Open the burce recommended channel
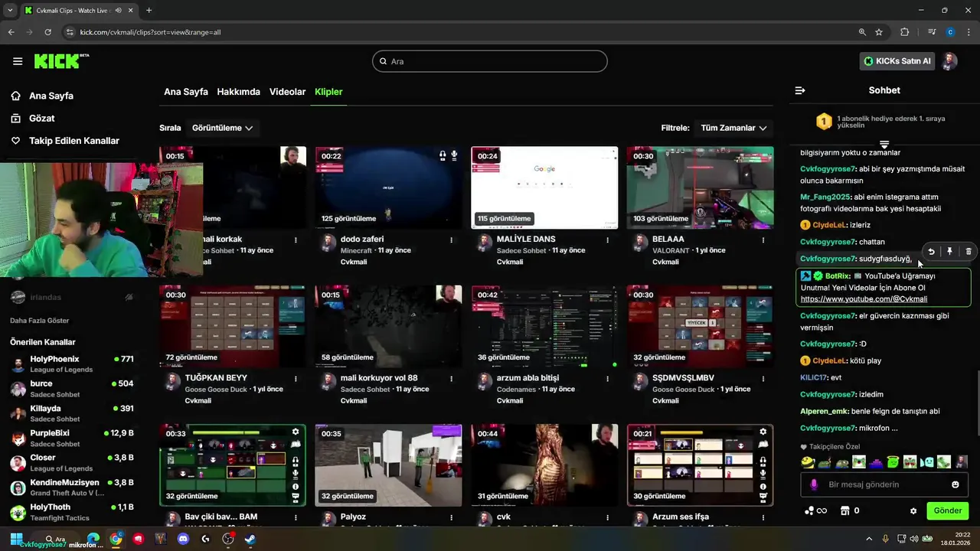 (73, 388)
